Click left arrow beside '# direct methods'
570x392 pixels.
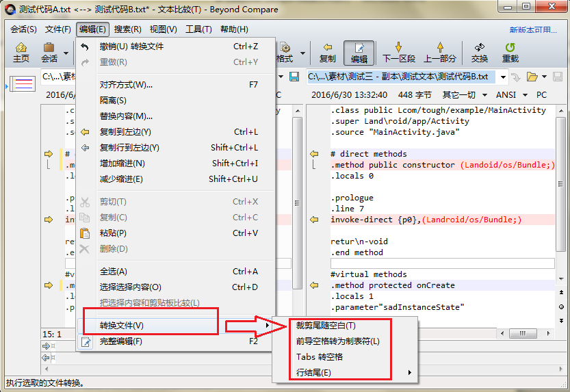(314, 154)
